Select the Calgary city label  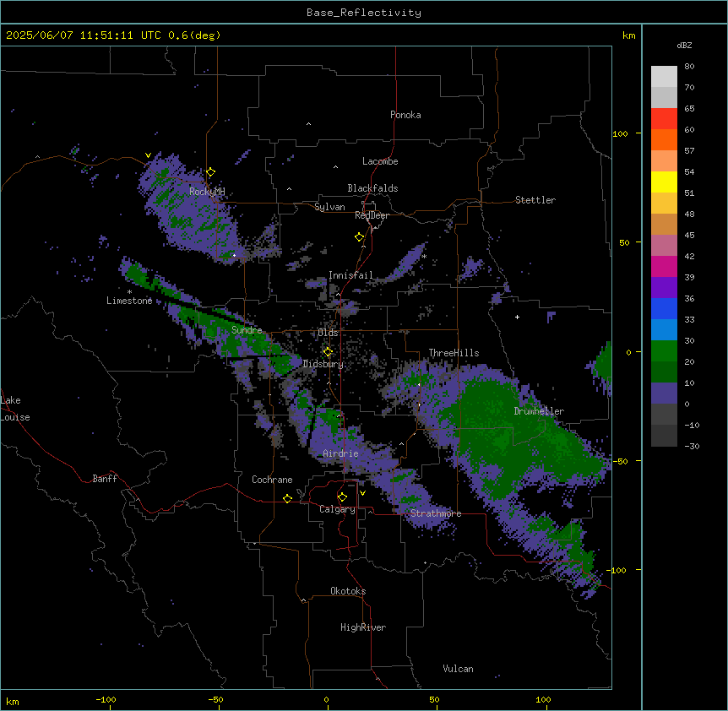click(338, 509)
